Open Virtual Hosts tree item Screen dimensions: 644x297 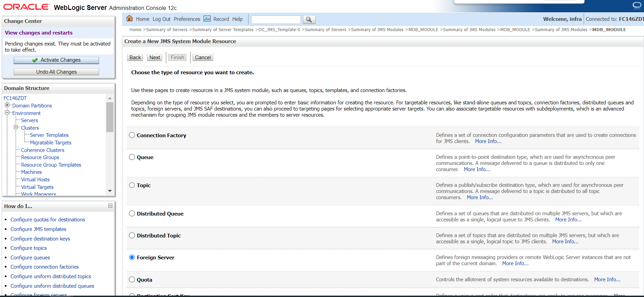(x=35, y=180)
